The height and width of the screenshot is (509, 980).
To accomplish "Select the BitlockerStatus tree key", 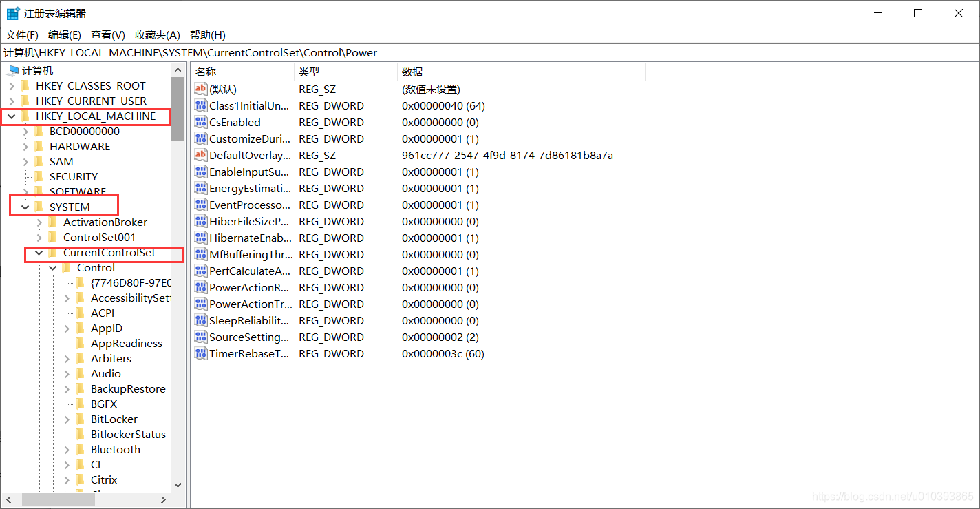I will click(x=128, y=434).
